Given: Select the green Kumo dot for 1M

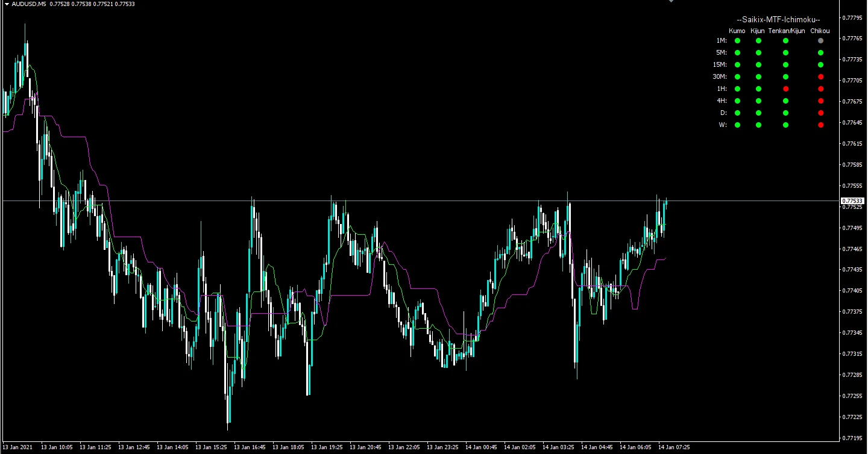Looking at the screenshot, I should tap(737, 41).
